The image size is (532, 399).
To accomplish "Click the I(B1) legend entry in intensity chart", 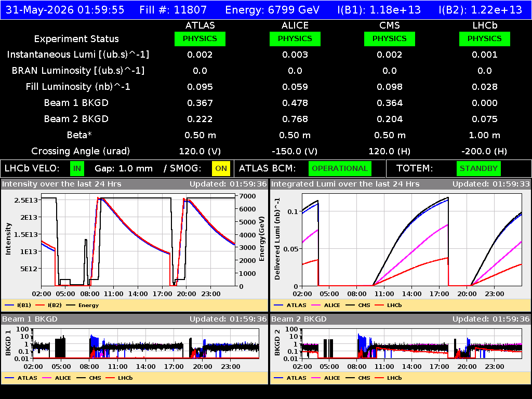I will tap(18, 305).
